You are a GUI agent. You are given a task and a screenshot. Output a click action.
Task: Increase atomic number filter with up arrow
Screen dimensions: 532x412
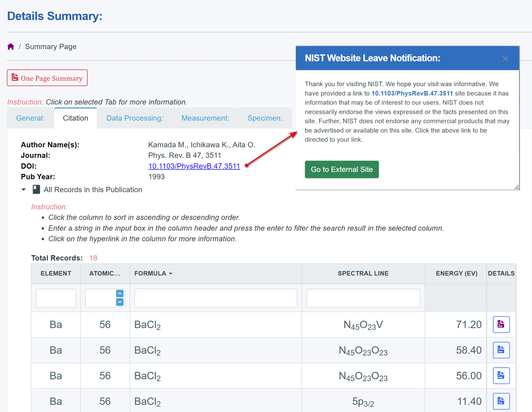coord(120,294)
